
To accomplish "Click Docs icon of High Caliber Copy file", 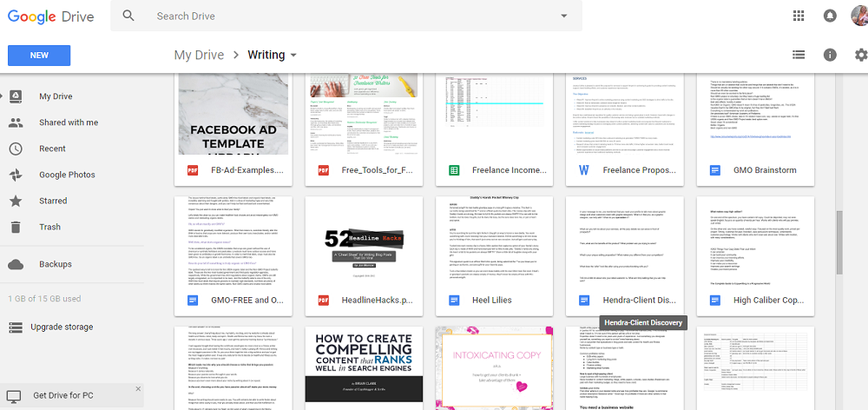I will [714, 301].
